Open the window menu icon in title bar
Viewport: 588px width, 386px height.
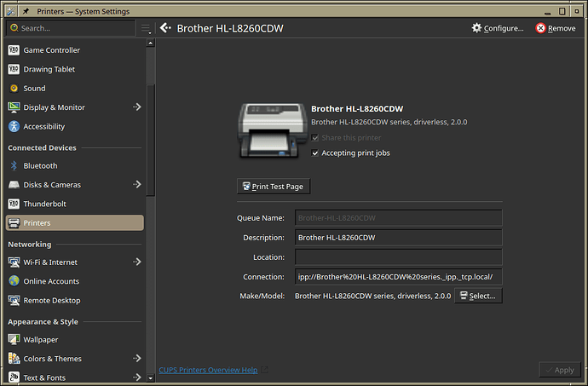[11, 11]
